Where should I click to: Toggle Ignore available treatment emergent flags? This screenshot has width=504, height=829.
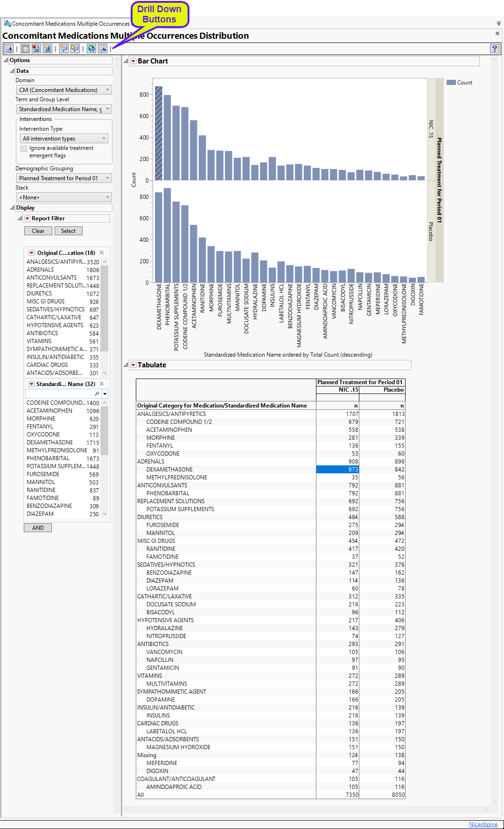click(24, 148)
